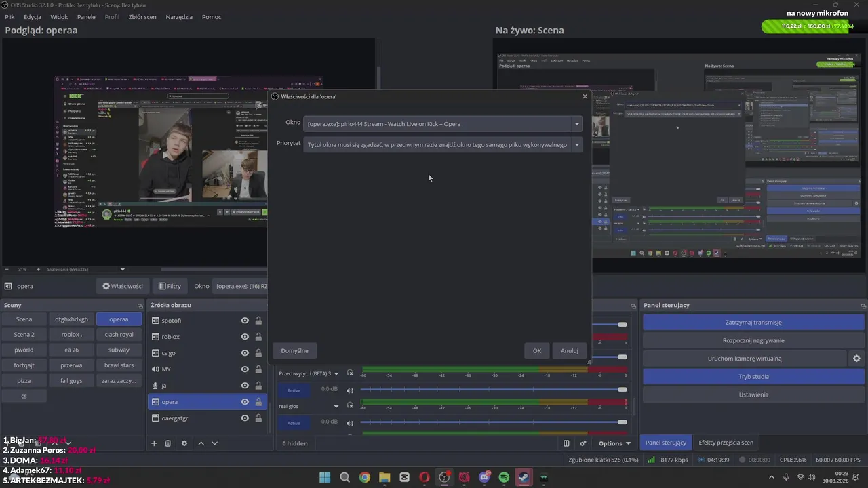Hide the oaergatgr source eye icon
This screenshot has height=488, width=868.
point(245,418)
